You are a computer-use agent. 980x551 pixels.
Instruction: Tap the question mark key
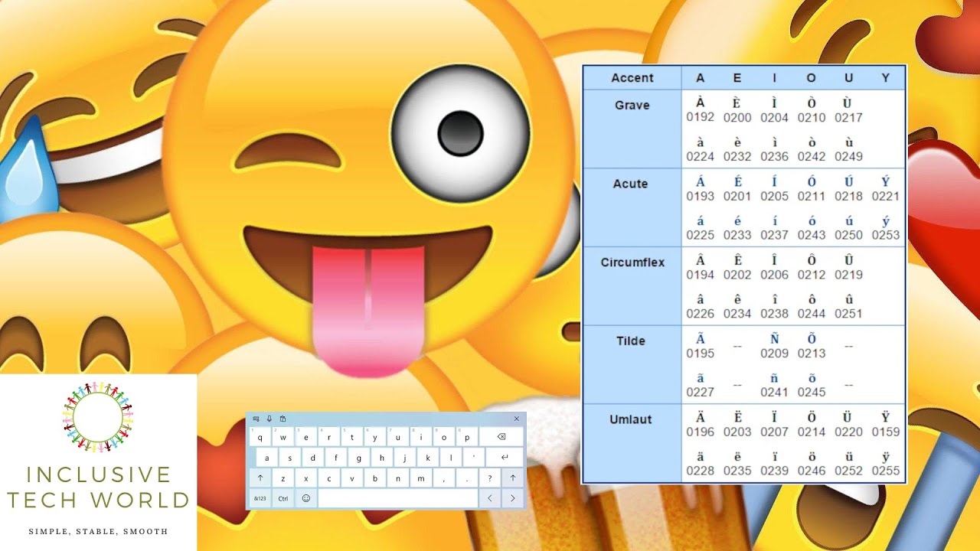(x=490, y=478)
